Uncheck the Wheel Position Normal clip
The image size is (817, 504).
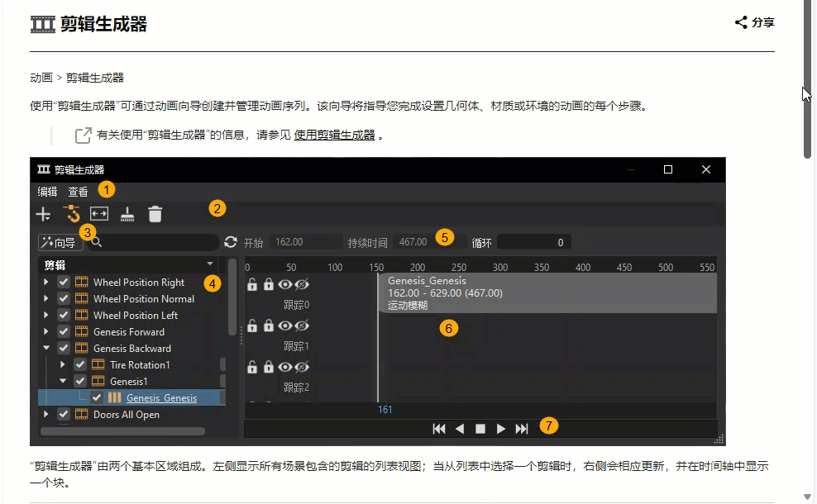(x=64, y=299)
